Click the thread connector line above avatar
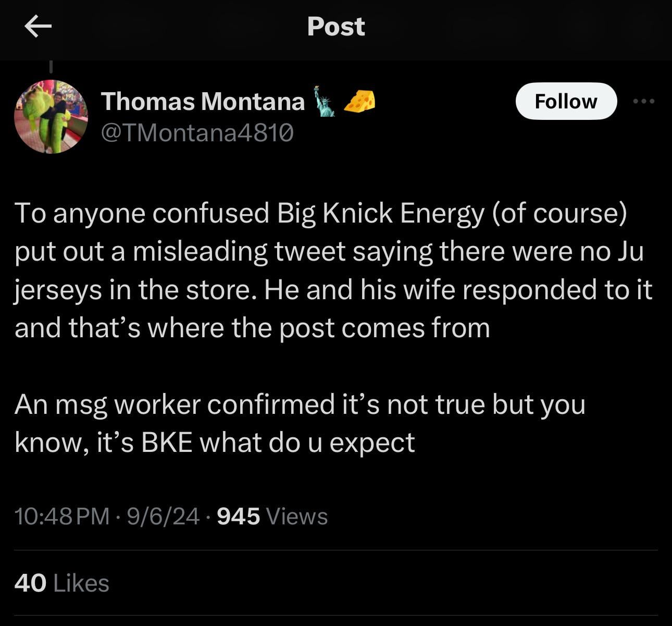 51,67
